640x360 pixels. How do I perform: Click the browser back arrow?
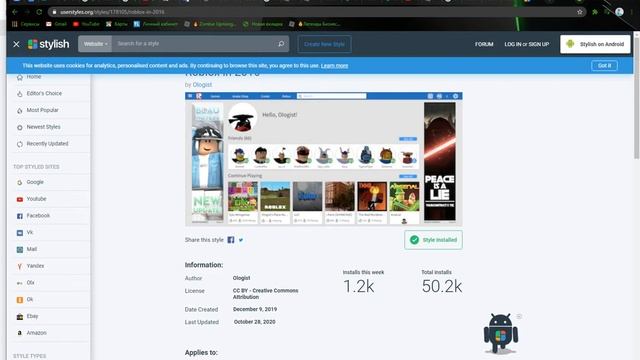[x=15, y=12]
